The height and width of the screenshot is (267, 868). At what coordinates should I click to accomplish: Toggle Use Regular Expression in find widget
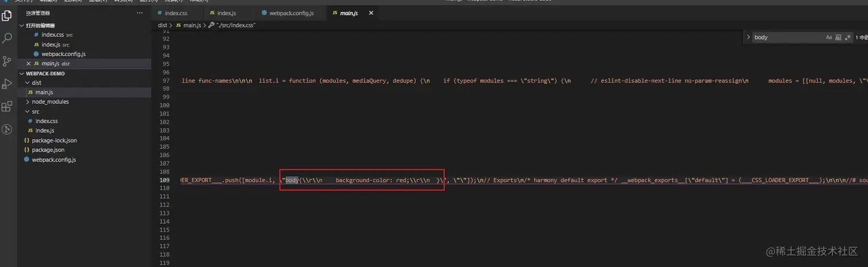point(847,37)
